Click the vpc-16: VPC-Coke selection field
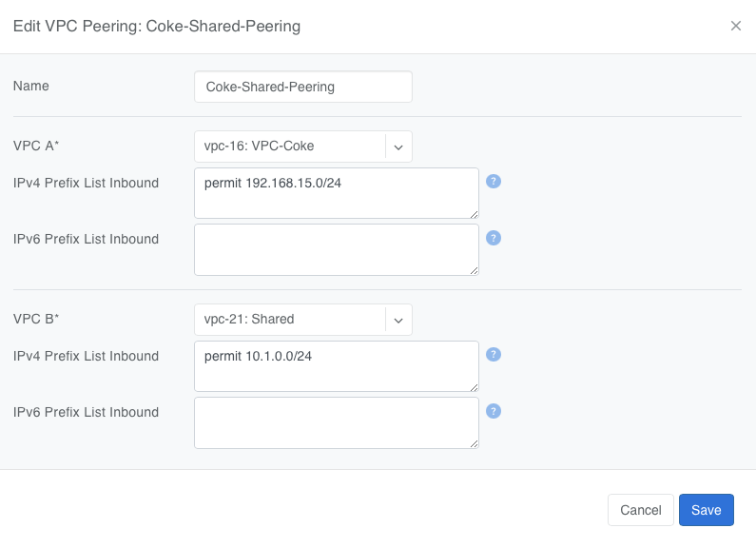756x548 pixels. (x=289, y=147)
